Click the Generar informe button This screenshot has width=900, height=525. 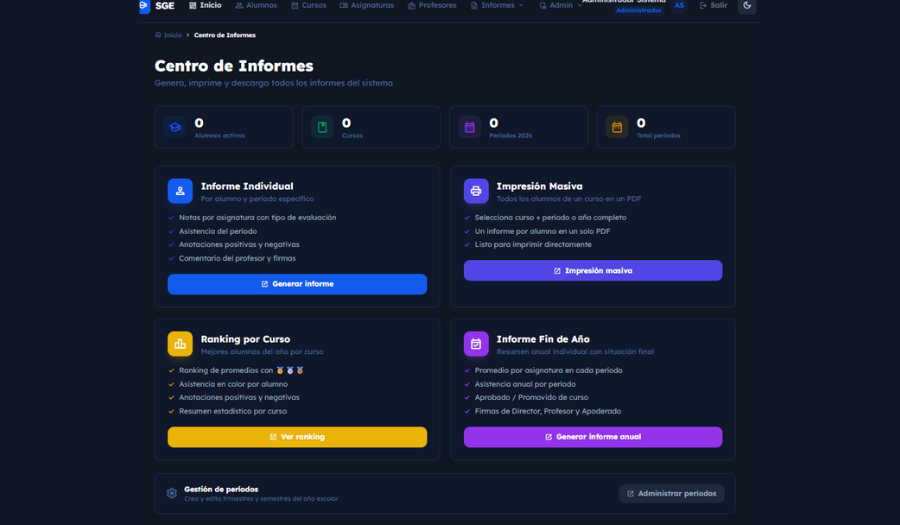(297, 284)
